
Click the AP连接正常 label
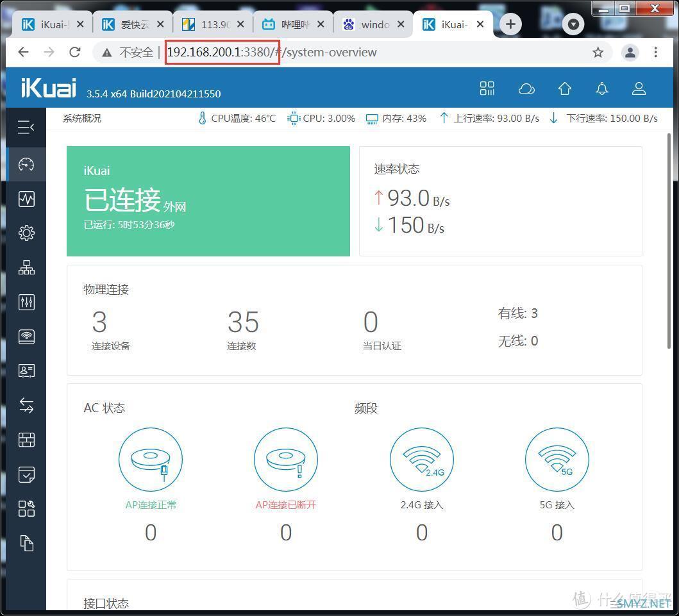point(151,504)
